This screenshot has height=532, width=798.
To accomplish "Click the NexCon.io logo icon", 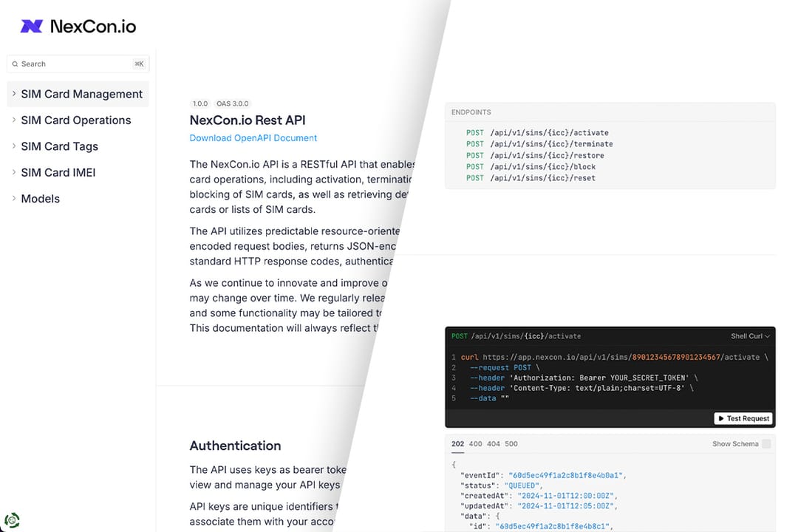I will [x=31, y=26].
